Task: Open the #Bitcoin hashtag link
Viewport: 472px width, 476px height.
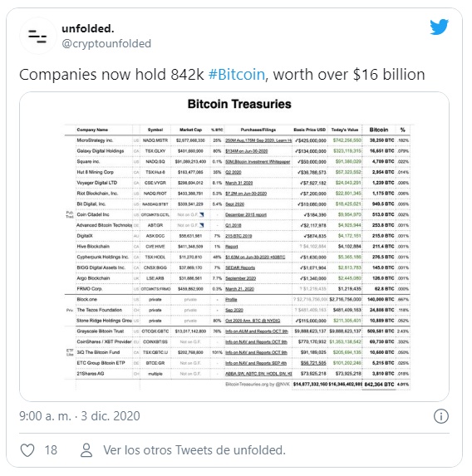Action: pos(237,75)
